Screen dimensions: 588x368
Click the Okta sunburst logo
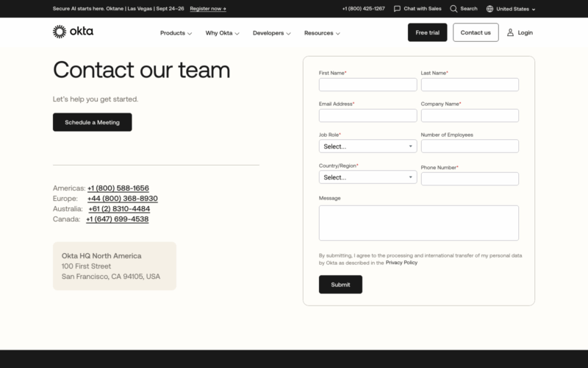click(60, 32)
